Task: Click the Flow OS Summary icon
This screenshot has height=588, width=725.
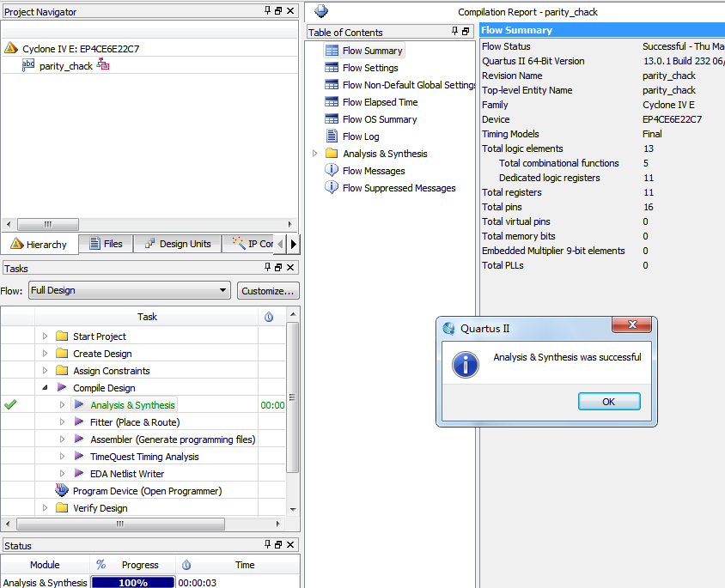Action: 332,118
